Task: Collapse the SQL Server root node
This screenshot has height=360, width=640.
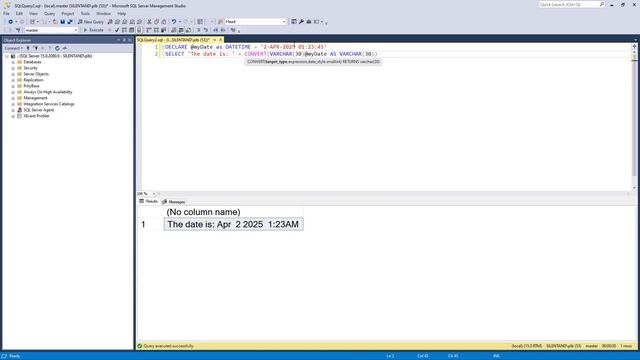Action: 7,56
